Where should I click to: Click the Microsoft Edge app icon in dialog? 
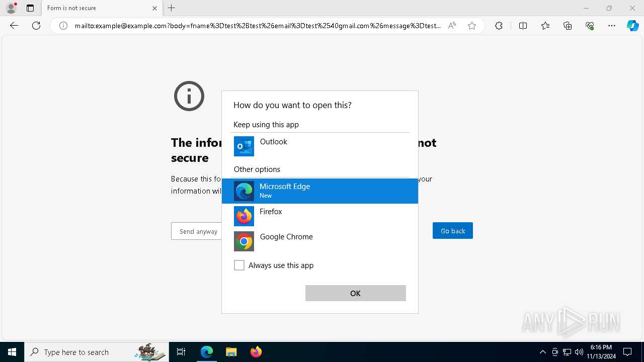[x=244, y=191]
